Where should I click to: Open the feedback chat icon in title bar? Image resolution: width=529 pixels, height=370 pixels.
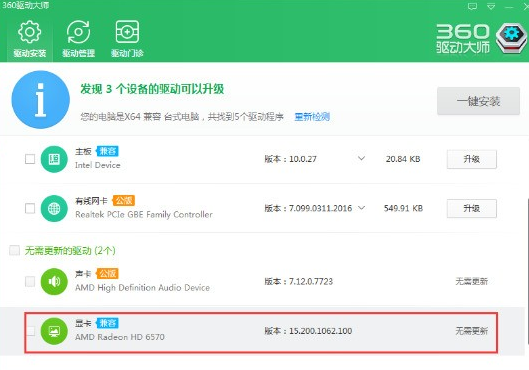click(472, 6)
